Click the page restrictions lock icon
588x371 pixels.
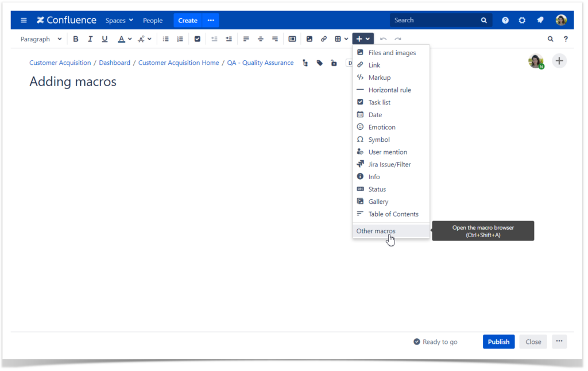pyautogui.click(x=334, y=63)
